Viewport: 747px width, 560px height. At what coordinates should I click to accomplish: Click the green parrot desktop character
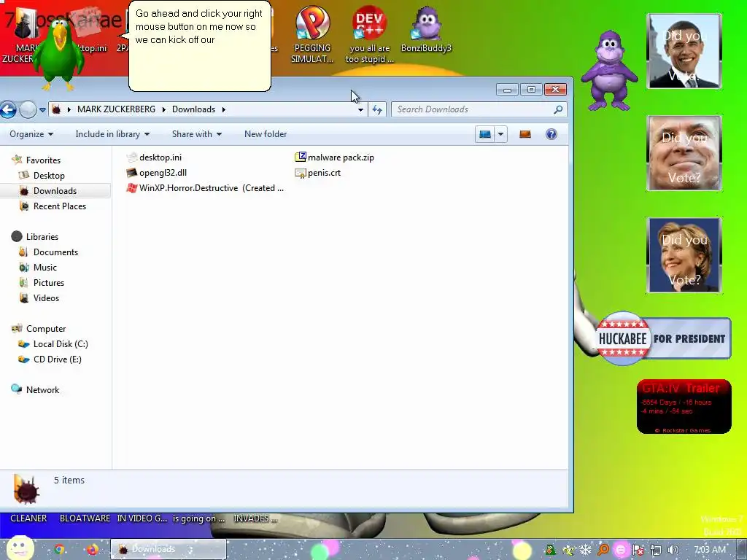(x=59, y=55)
